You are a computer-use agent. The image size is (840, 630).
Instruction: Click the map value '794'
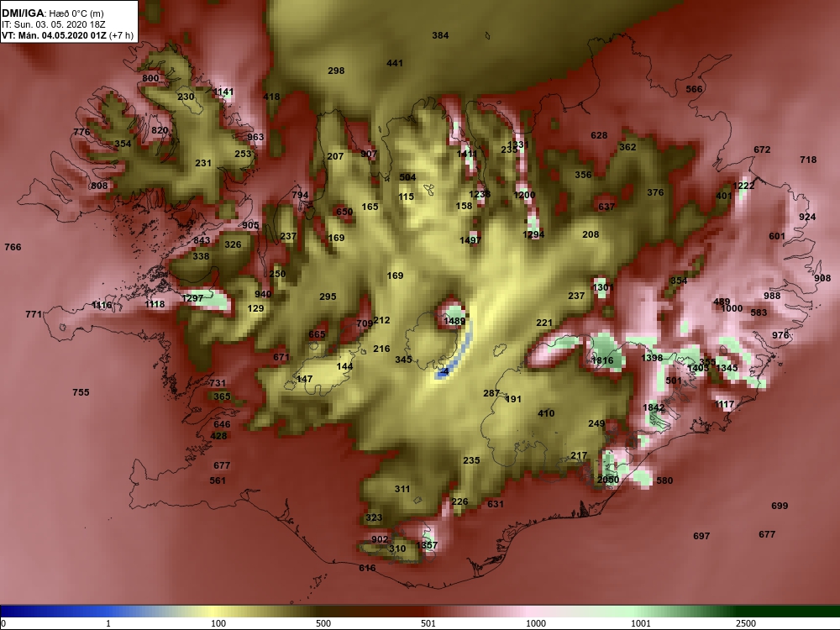[x=300, y=195]
